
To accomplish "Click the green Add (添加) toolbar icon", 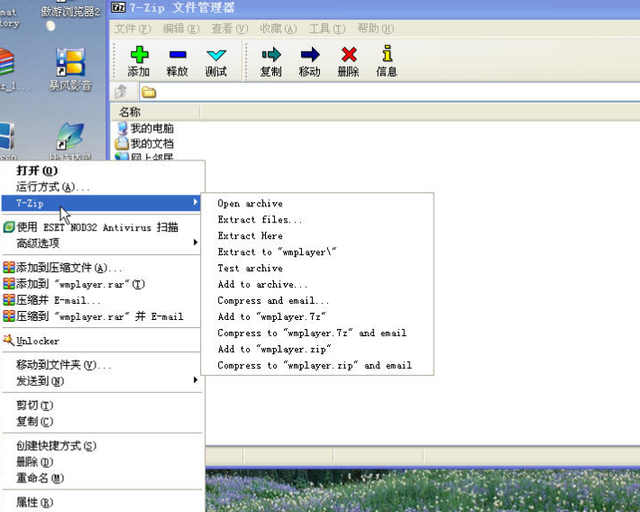I will tap(139, 54).
